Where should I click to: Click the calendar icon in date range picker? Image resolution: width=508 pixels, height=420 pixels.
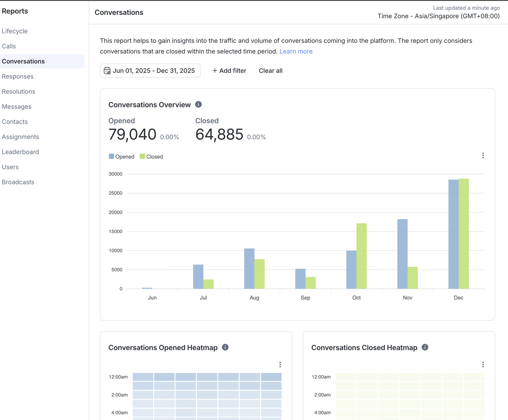point(107,70)
